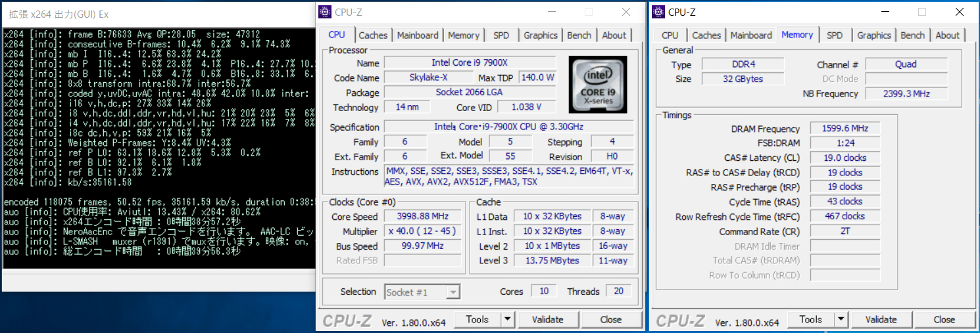The image size is (980, 333).
Task: Open Mainboard tab in the Memory window
Action: click(x=751, y=35)
